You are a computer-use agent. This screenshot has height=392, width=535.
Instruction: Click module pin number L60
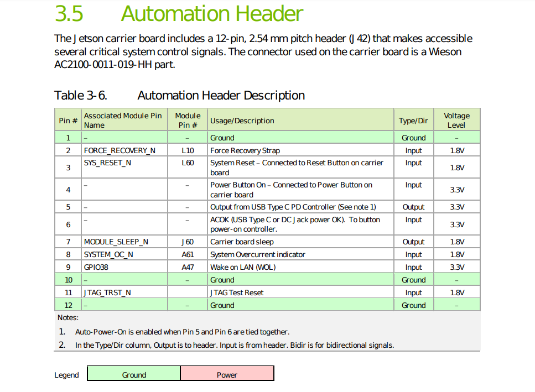pyautogui.click(x=188, y=163)
